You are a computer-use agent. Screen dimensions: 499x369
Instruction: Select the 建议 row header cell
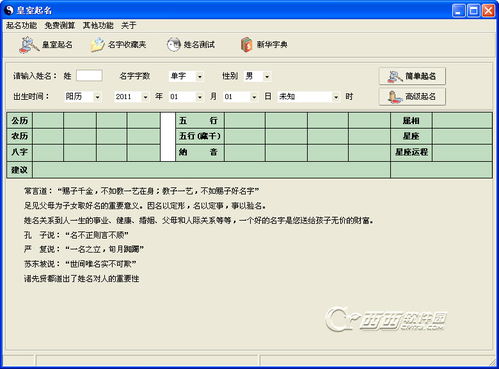[20, 170]
